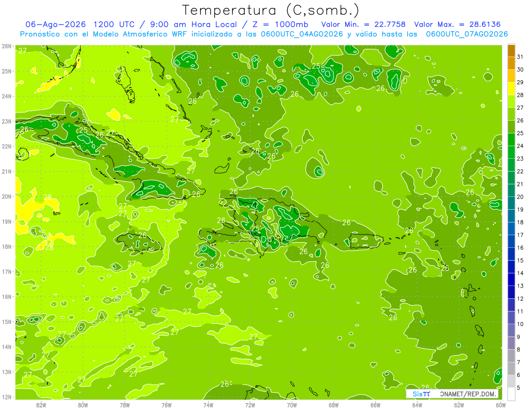The image size is (532, 411).
Task: Click the "64W" longitude axis label
Action: 417,405
